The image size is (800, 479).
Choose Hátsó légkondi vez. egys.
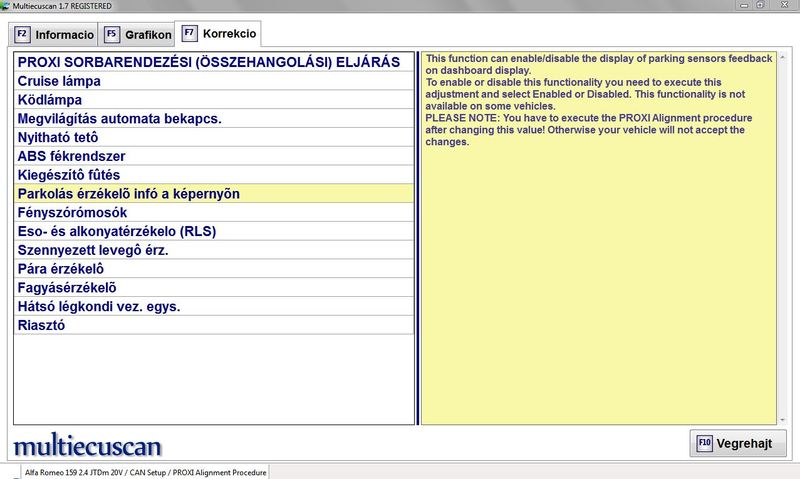pyautogui.click(x=214, y=306)
